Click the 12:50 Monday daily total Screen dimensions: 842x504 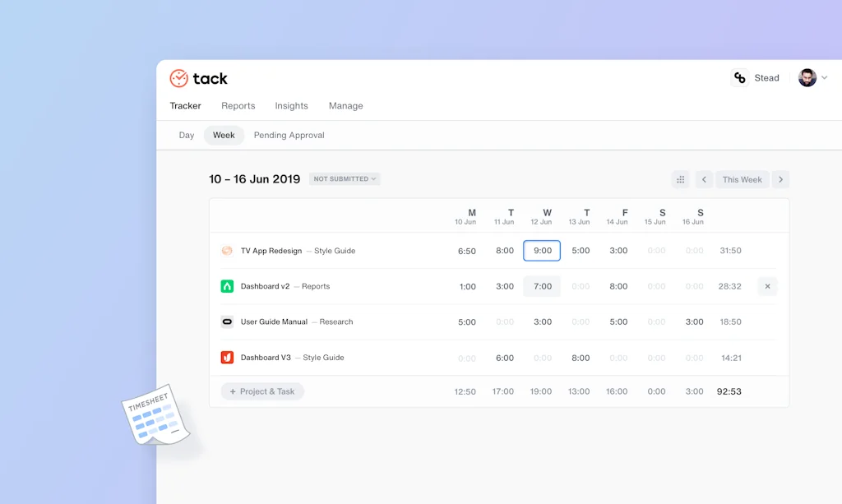pos(465,392)
